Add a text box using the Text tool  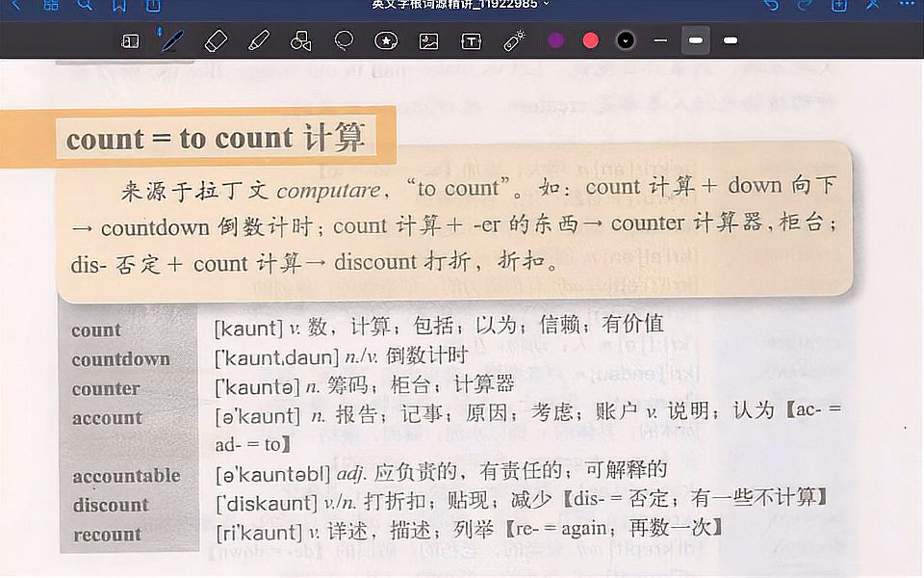coord(472,40)
